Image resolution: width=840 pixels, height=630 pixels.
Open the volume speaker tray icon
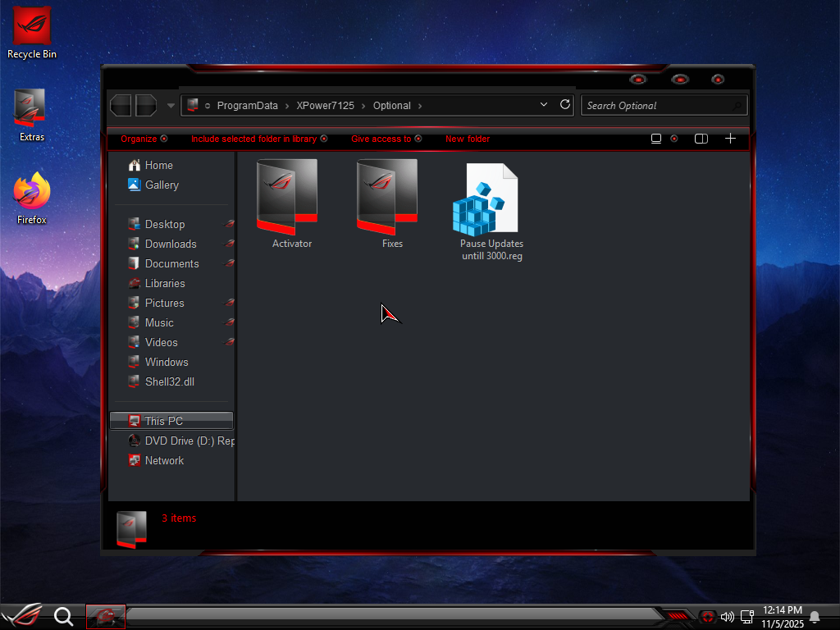(727, 617)
